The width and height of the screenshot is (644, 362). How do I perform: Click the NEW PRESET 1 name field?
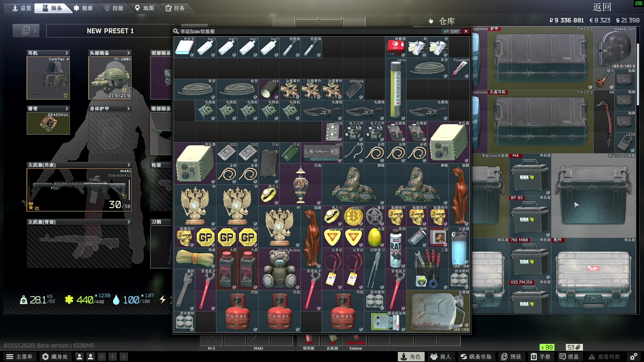point(110,31)
